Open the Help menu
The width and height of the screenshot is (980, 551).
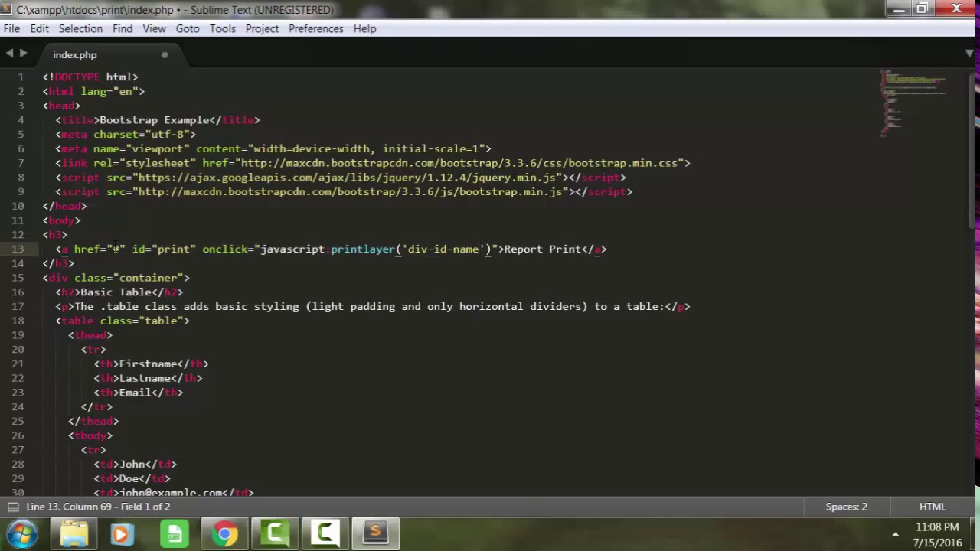364,28
